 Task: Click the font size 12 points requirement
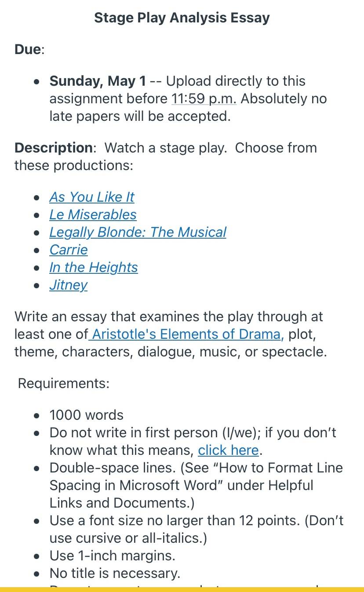[197, 529]
